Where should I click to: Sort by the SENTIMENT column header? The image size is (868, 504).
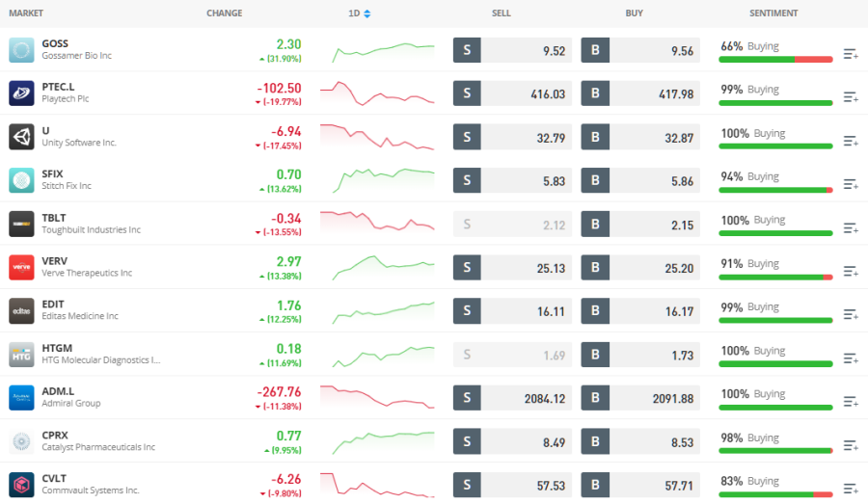773,13
